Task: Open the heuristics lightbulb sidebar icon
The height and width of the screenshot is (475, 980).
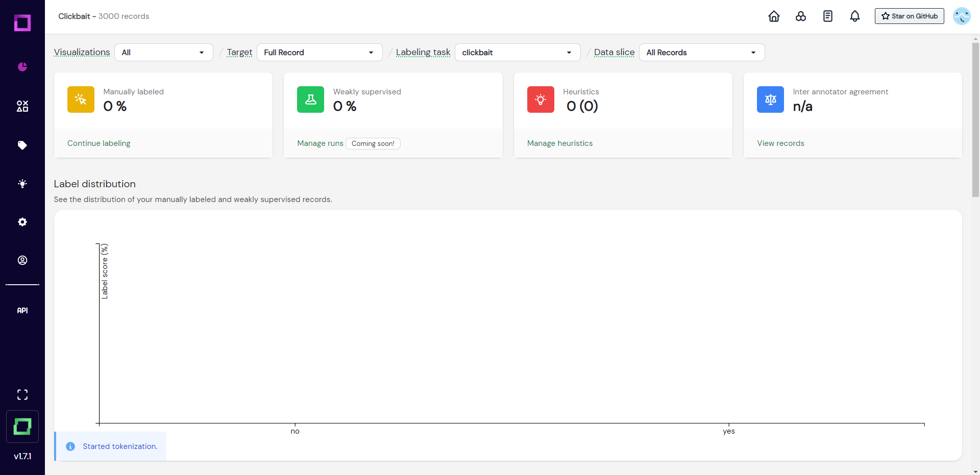Action: pos(22,184)
